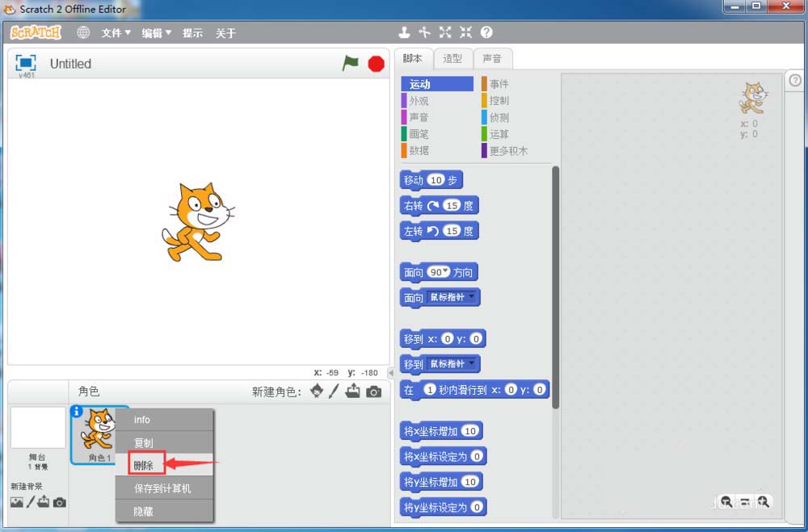808x532 pixels.
Task: Click value in 将x坐标增加 block
Action: pos(470,430)
